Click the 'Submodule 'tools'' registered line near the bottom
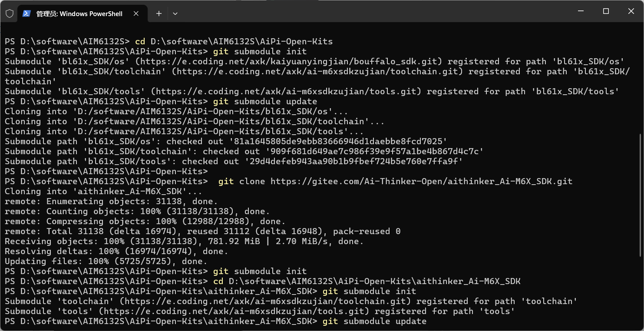The width and height of the screenshot is (644, 331). [x=260, y=311]
